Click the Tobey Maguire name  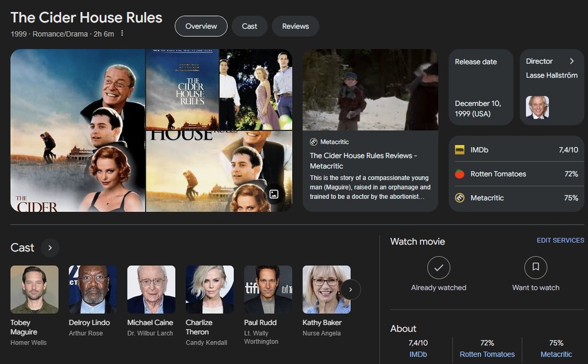coord(24,327)
